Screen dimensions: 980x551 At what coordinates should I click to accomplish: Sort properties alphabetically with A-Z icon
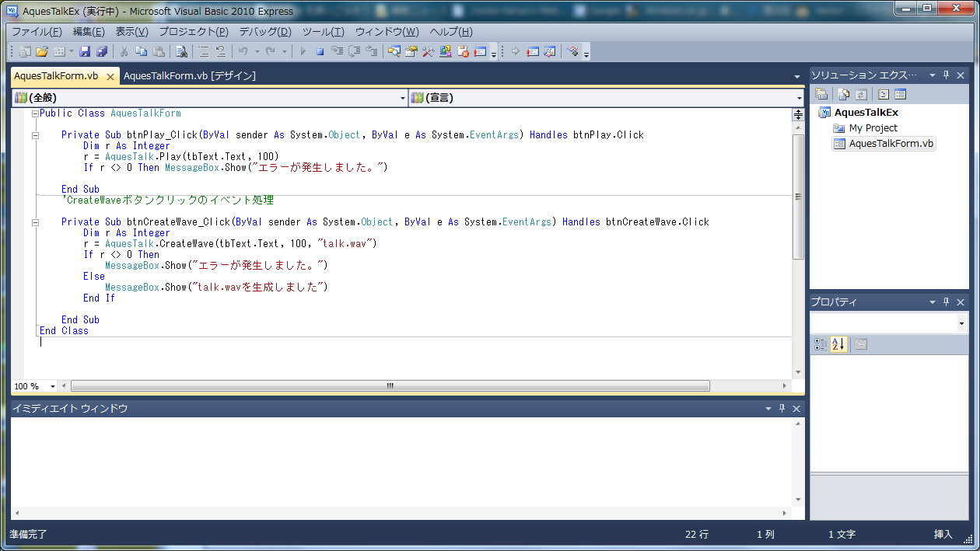(838, 344)
